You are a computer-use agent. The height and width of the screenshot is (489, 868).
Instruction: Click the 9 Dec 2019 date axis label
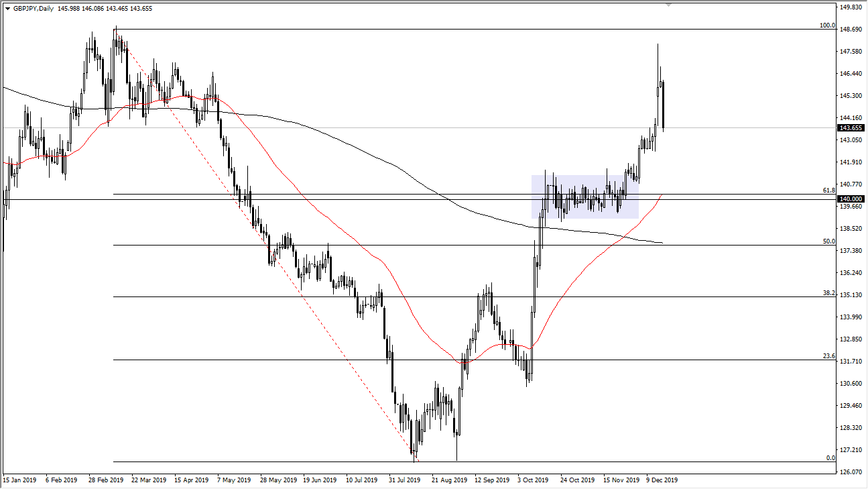point(661,480)
